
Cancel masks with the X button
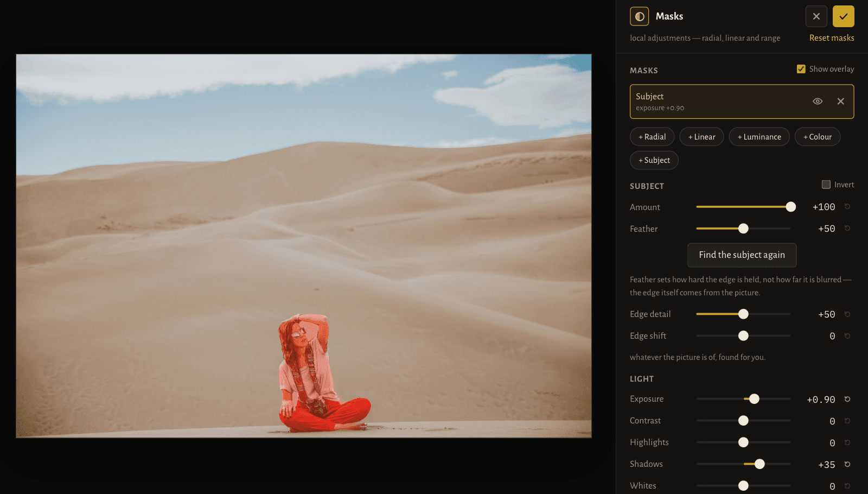pos(816,16)
